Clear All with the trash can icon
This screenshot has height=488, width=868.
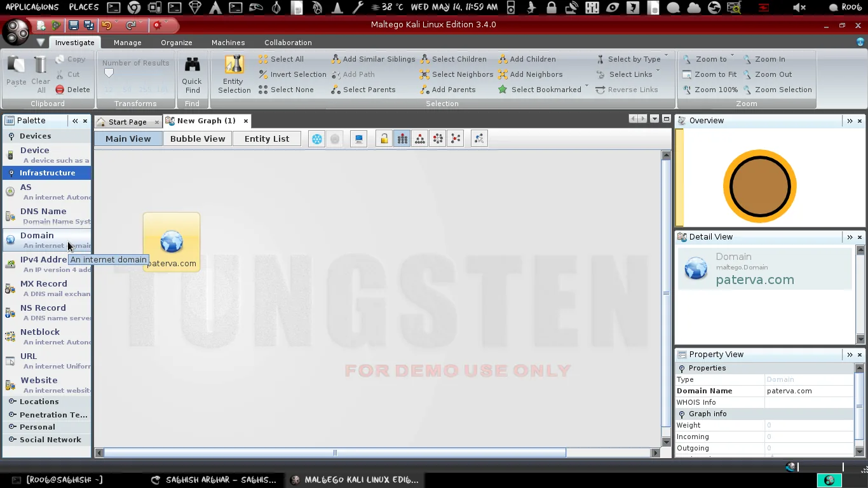click(41, 75)
